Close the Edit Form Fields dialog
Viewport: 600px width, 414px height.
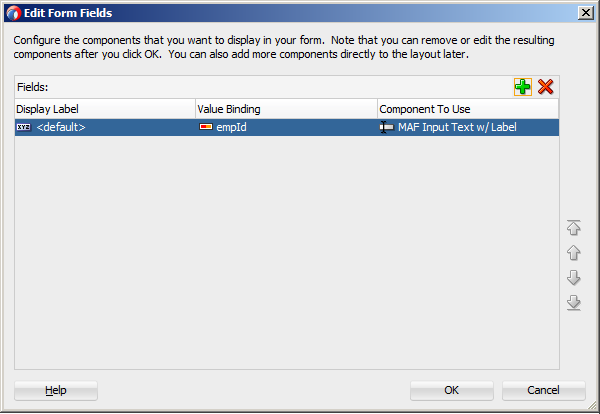click(x=586, y=13)
